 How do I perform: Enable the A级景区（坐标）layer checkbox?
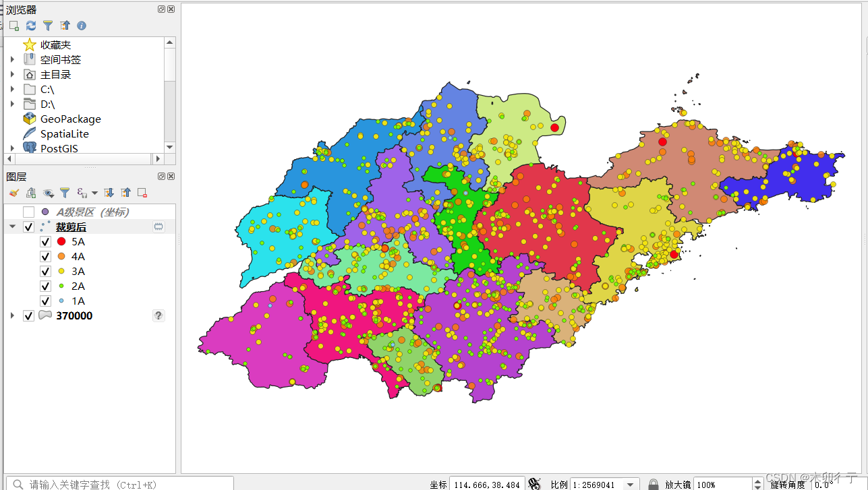pyautogui.click(x=28, y=212)
